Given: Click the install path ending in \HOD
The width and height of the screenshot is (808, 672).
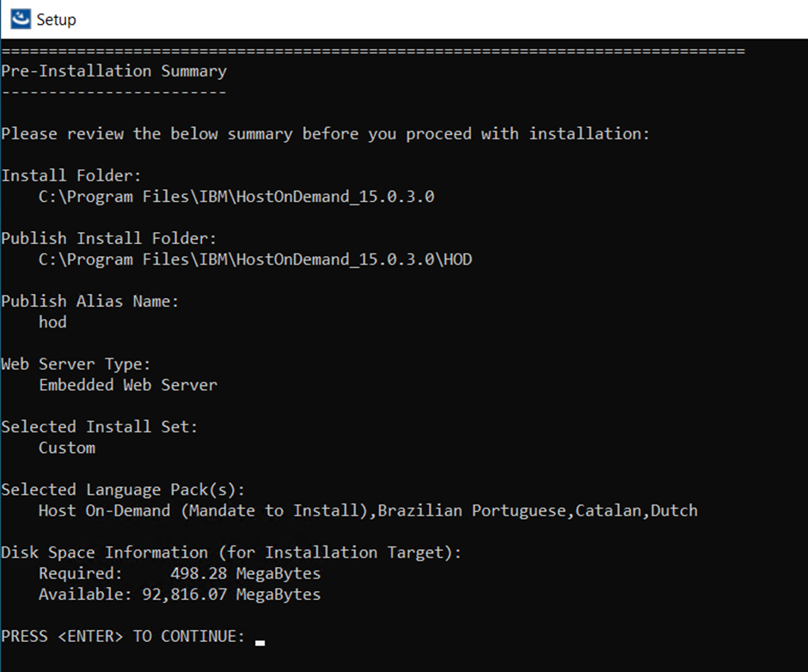Looking at the screenshot, I should (x=255, y=260).
